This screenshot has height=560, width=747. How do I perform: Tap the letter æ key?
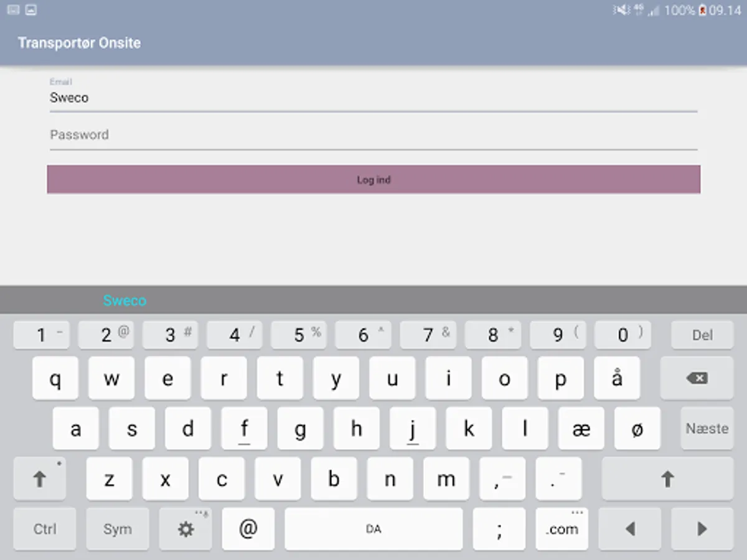pos(581,429)
